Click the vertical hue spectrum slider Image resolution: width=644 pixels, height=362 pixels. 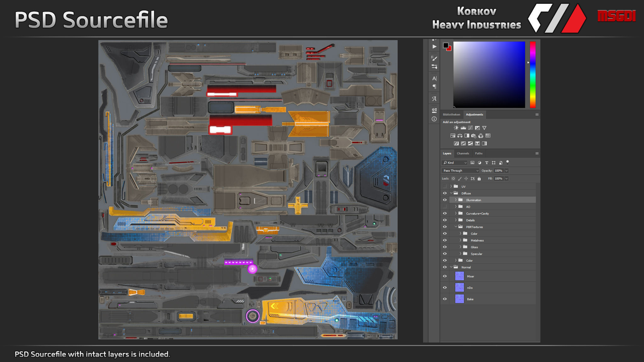[x=533, y=74]
